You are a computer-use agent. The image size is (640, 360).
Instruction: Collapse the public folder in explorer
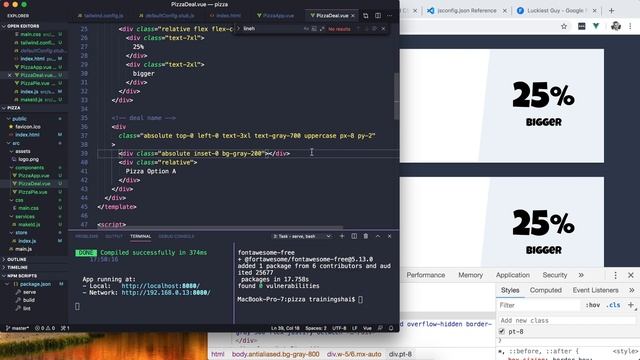(x=19, y=119)
